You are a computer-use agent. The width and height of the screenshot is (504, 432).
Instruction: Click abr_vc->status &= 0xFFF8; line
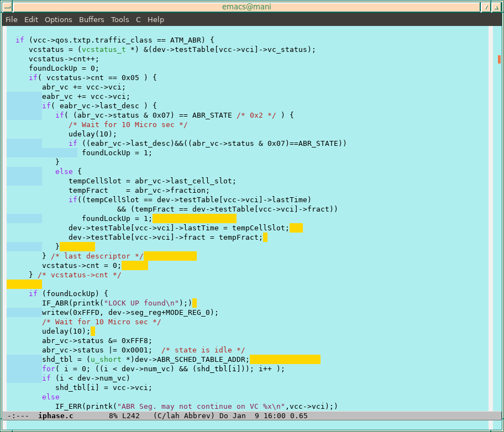[97, 340]
